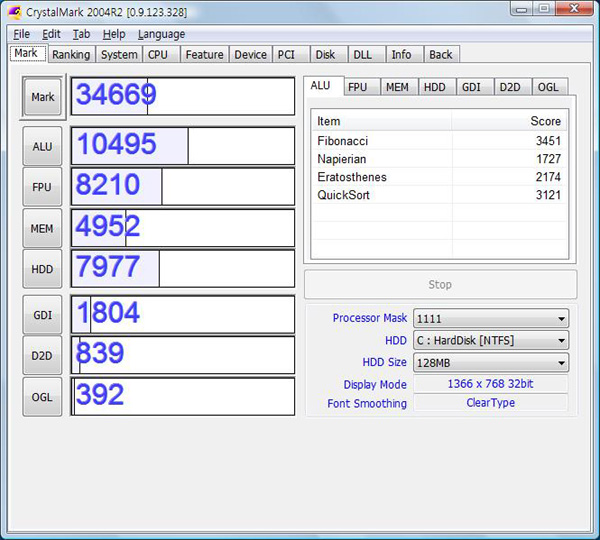600x540 pixels.
Task: Select the HDD results sub-tab
Action: (x=437, y=87)
